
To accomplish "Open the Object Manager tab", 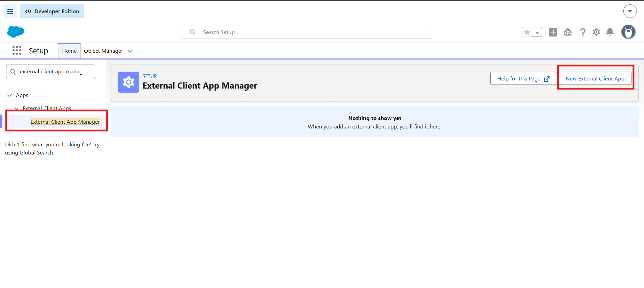I will (x=104, y=51).
